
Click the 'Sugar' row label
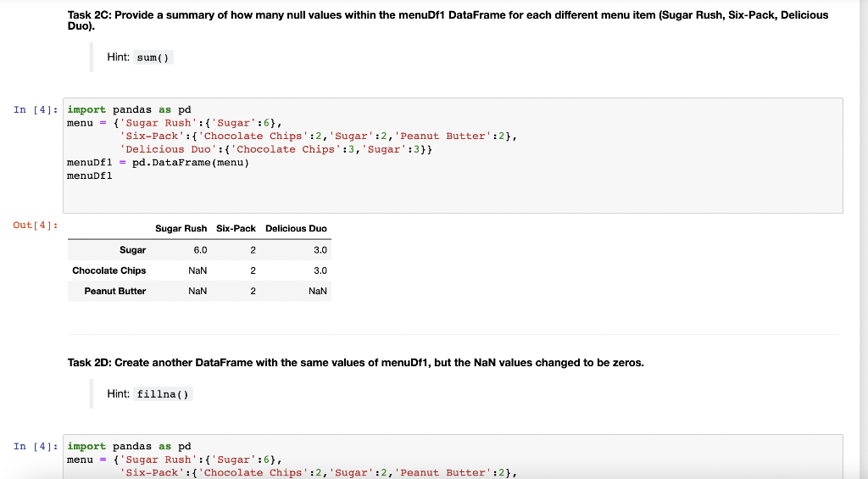click(133, 250)
